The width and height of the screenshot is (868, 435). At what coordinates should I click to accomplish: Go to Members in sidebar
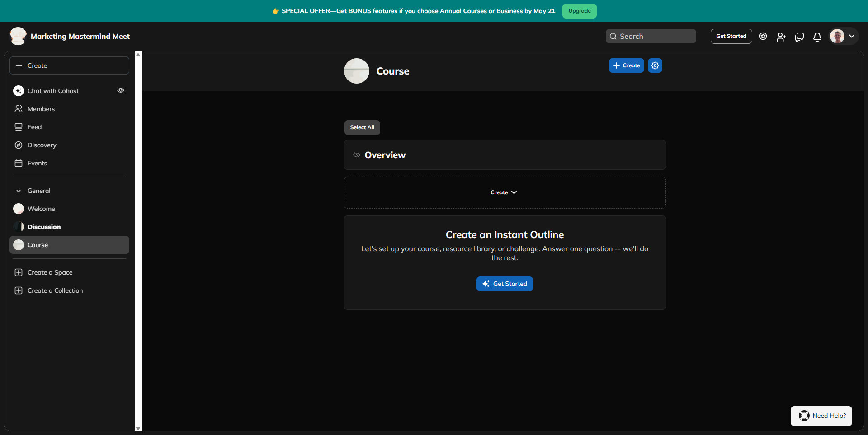click(x=41, y=109)
